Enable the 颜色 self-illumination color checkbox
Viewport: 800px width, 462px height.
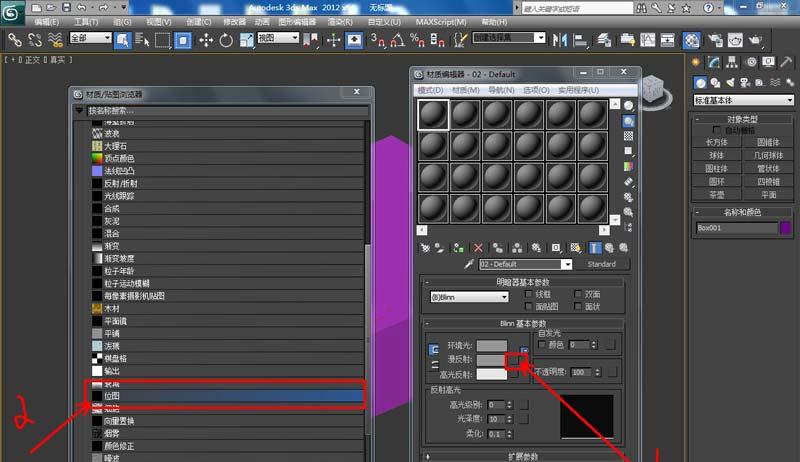point(541,345)
